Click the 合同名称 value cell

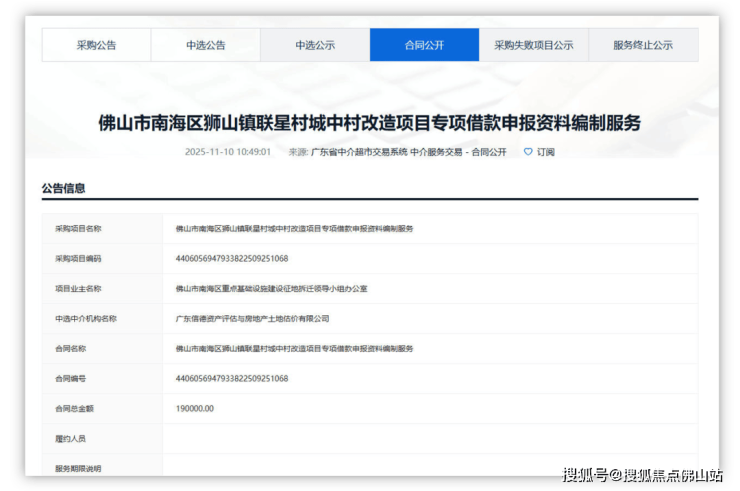click(294, 348)
